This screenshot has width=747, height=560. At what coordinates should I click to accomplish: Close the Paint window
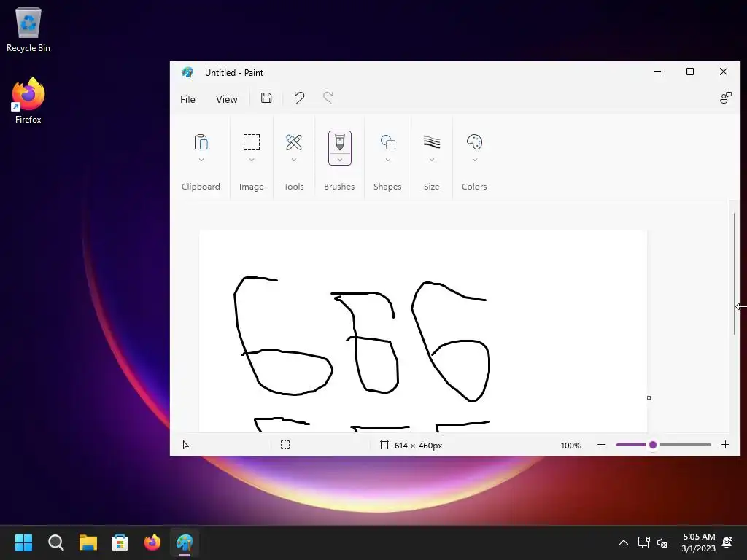(723, 72)
